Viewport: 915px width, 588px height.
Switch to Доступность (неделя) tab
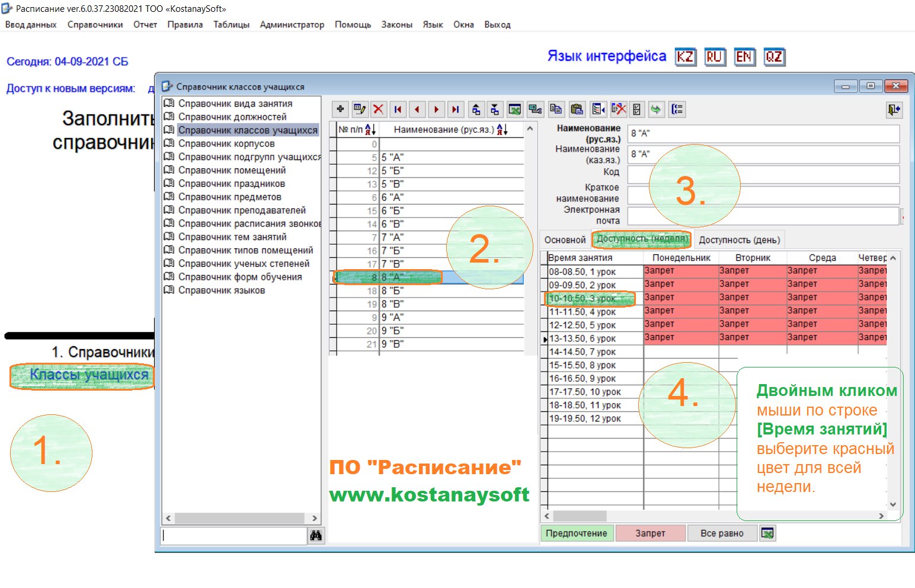coord(642,239)
